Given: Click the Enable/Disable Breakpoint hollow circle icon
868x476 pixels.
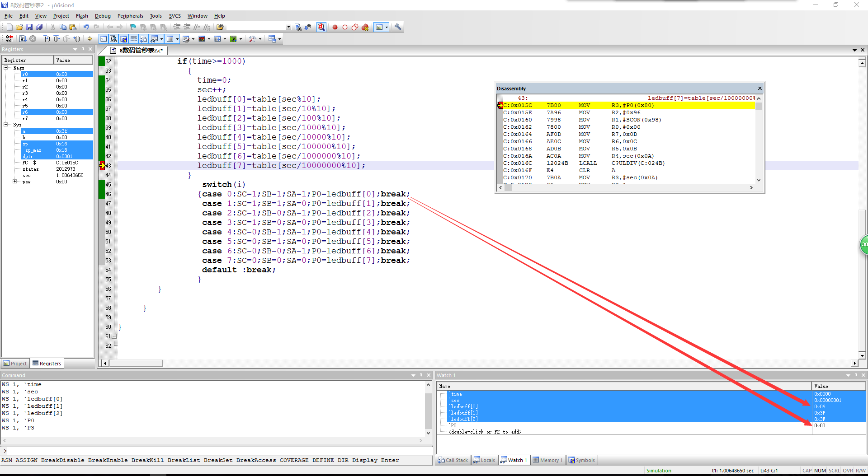Looking at the screenshot, I should pyautogui.click(x=345, y=27).
